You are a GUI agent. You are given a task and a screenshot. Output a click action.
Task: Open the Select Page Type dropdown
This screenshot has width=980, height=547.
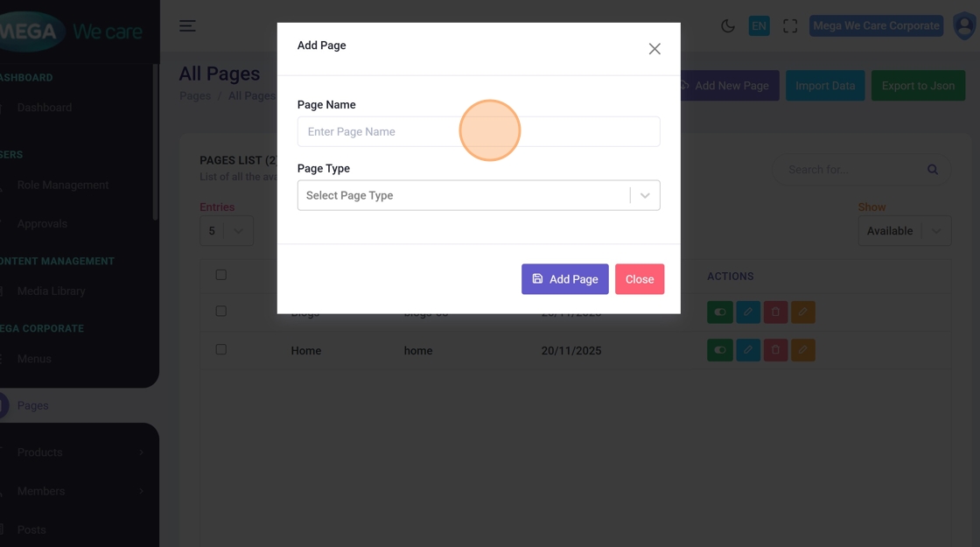pyautogui.click(x=478, y=195)
